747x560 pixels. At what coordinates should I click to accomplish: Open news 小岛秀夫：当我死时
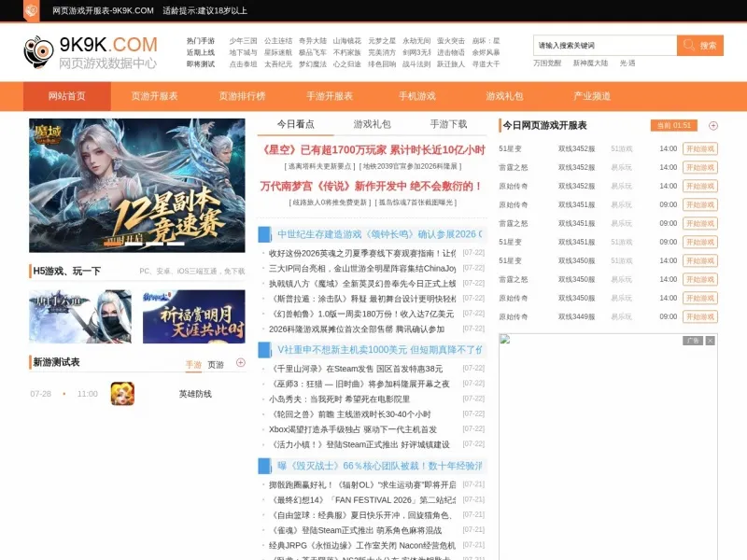tap(339, 399)
